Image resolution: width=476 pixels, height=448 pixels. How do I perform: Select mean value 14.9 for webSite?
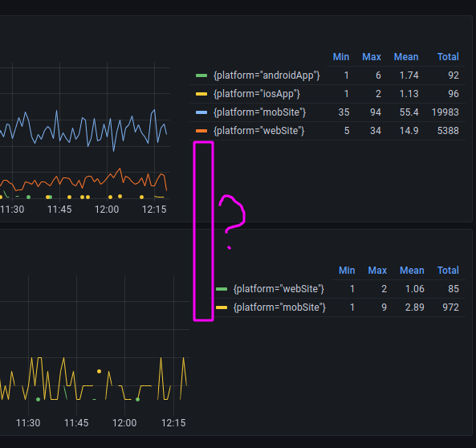[409, 131]
